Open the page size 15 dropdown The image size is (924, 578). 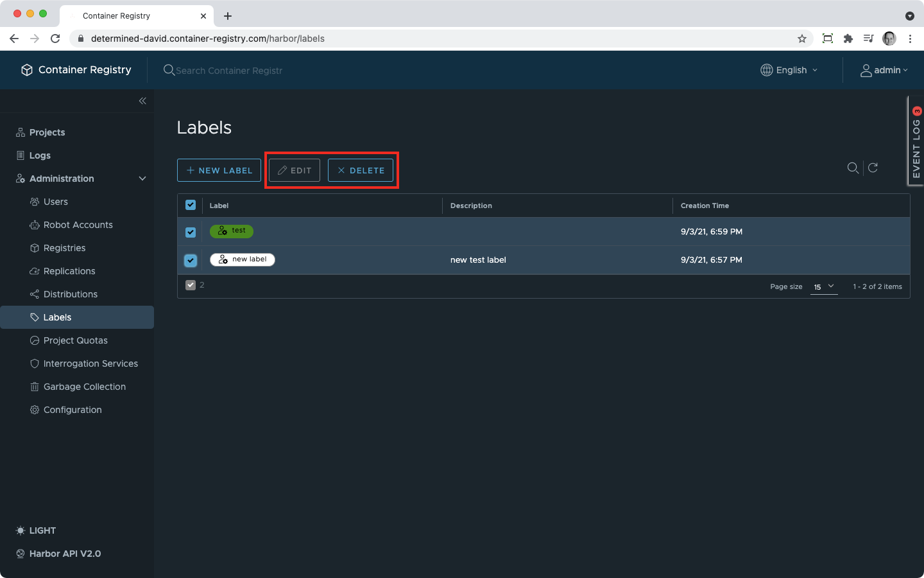point(824,286)
